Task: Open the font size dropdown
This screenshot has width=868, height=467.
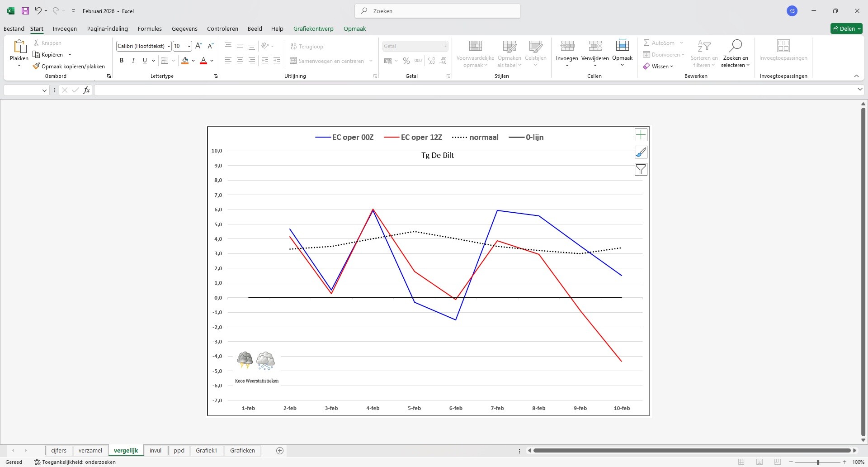Action: click(189, 46)
